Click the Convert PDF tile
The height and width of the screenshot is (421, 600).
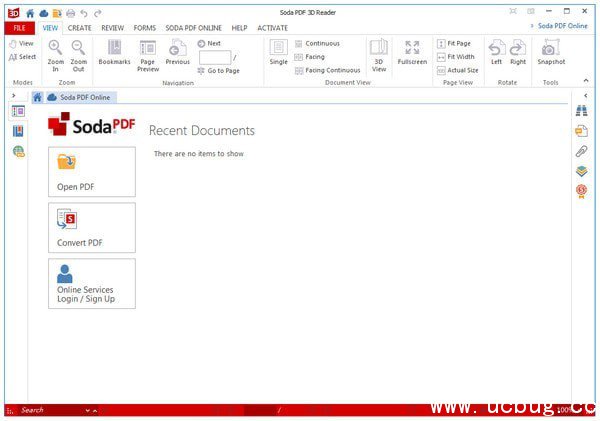[92, 228]
